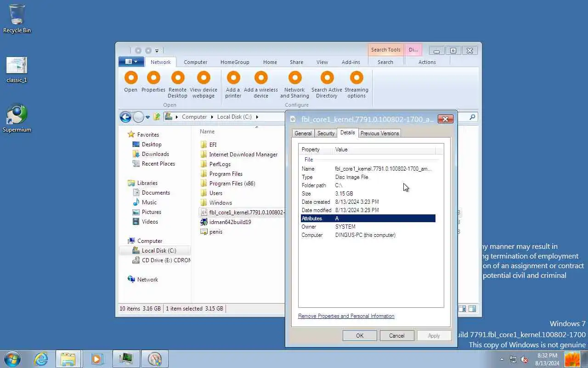588x368 pixels.
Task: Select the classic_1 desktop icon
Action: [17, 70]
